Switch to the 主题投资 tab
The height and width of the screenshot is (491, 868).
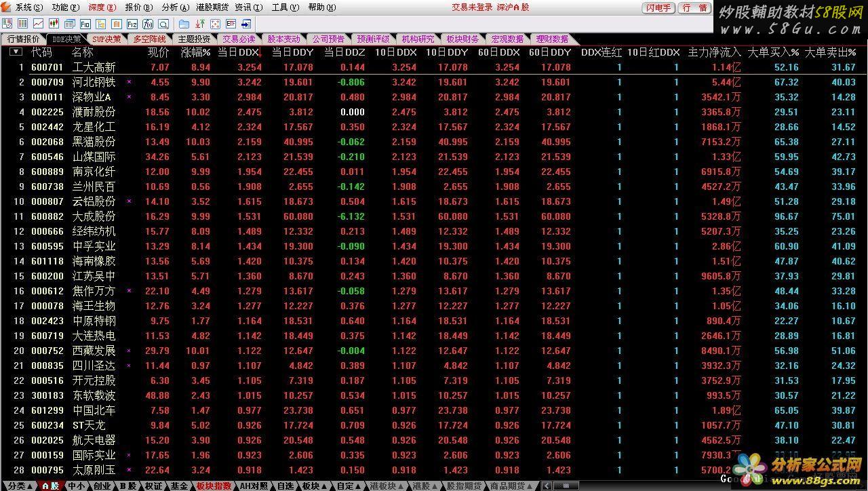point(194,39)
